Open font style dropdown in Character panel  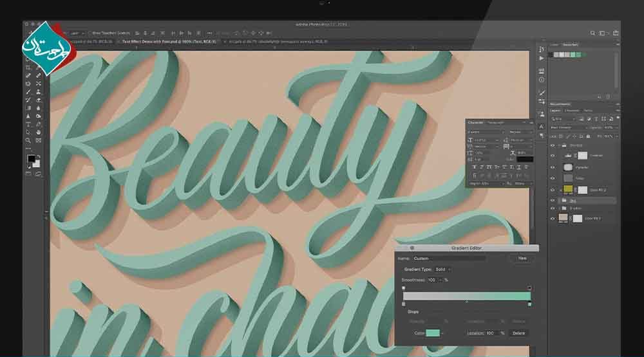coord(521,132)
